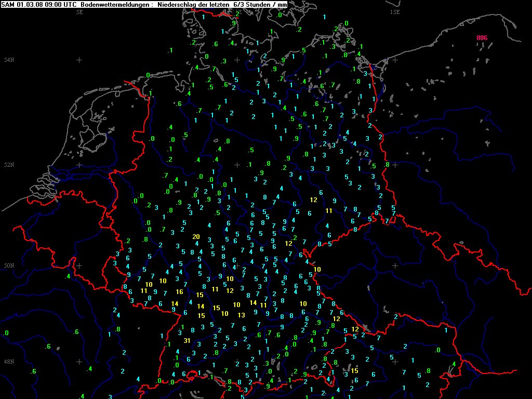
Task: Click the grid cross beside the 54N label
Action: coord(79,60)
